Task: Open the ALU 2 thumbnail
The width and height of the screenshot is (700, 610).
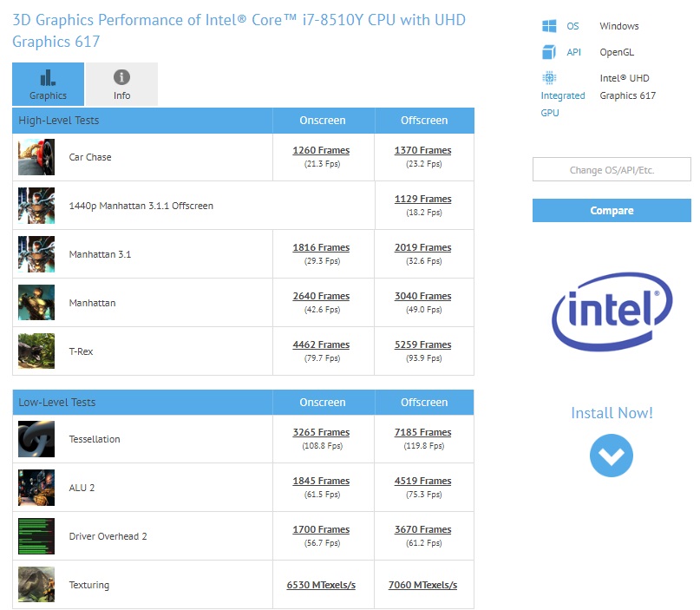Action: click(x=36, y=488)
